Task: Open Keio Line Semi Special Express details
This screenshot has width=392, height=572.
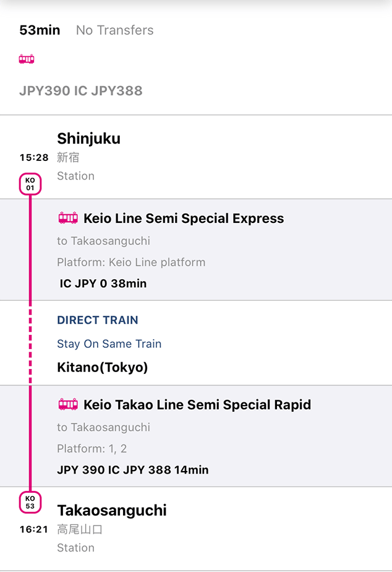Action: pos(184,219)
